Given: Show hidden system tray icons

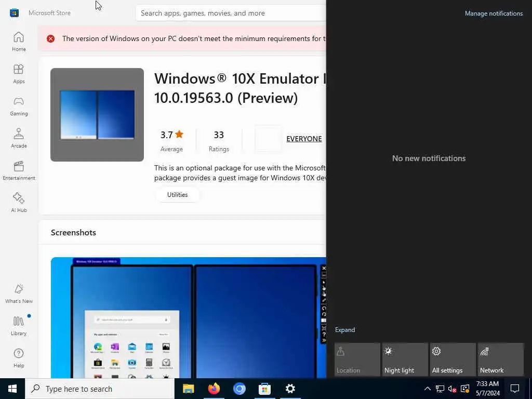Looking at the screenshot, I should point(428,389).
